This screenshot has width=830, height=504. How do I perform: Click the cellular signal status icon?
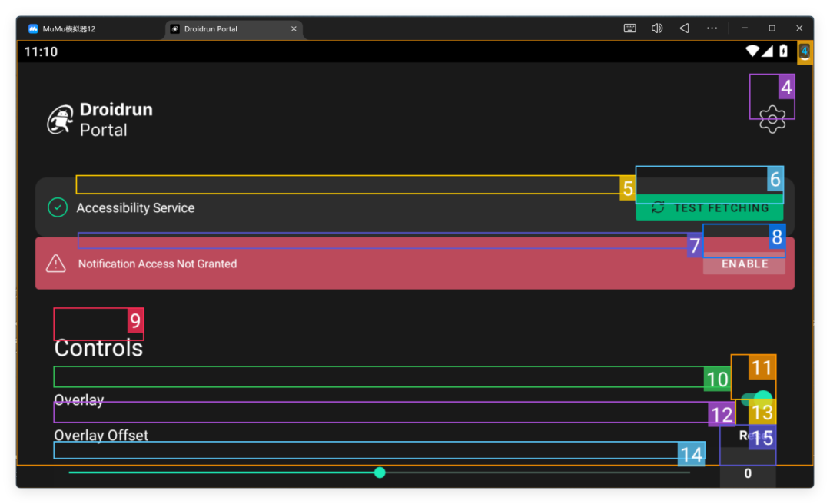point(768,51)
